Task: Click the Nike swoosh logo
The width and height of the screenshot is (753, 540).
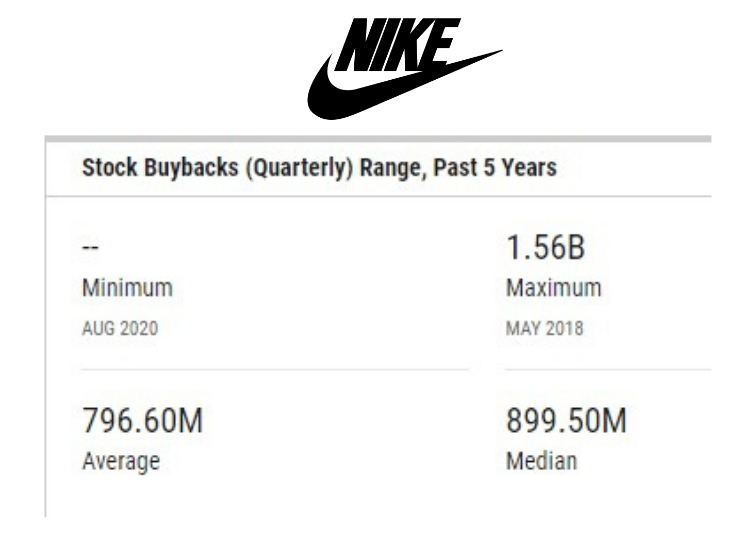Action: 350,95
